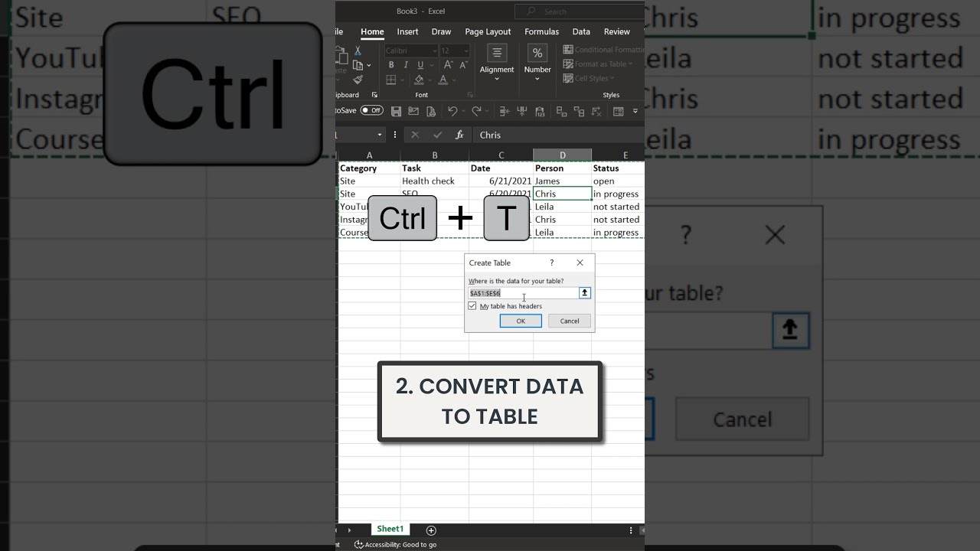Select cell containing James

(562, 181)
